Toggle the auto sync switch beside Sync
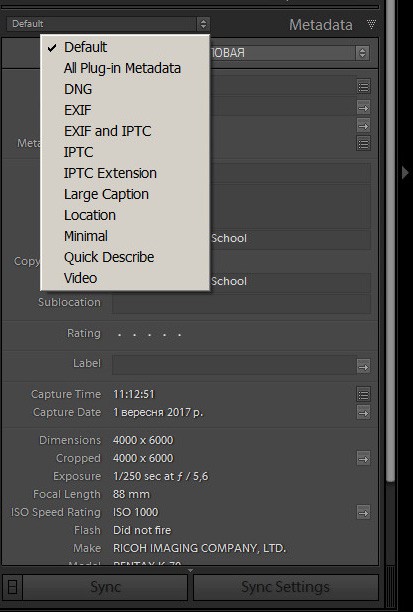This screenshot has height=612, width=413. [x=12, y=587]
